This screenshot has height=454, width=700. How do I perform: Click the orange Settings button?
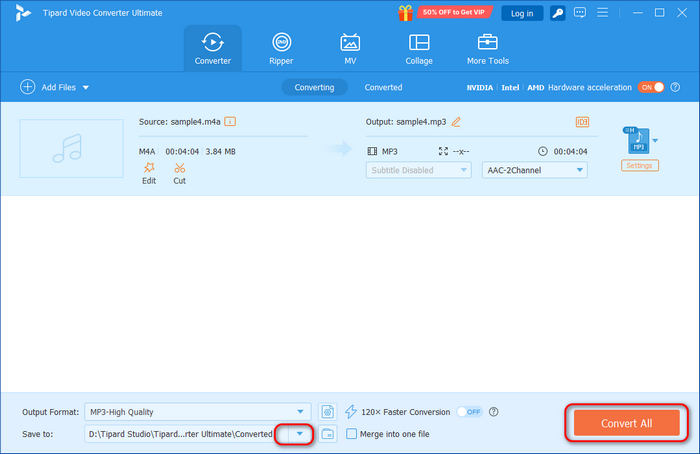point(639,166)
